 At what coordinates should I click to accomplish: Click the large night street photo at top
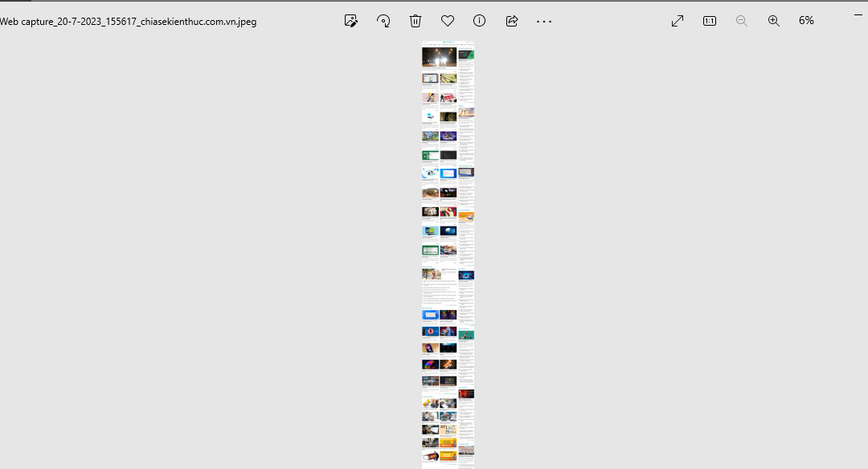[x=439, y=57]
